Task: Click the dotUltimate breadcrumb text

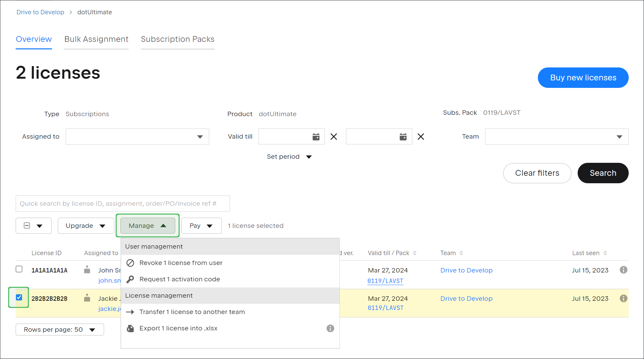Action: tap(95, 12)
